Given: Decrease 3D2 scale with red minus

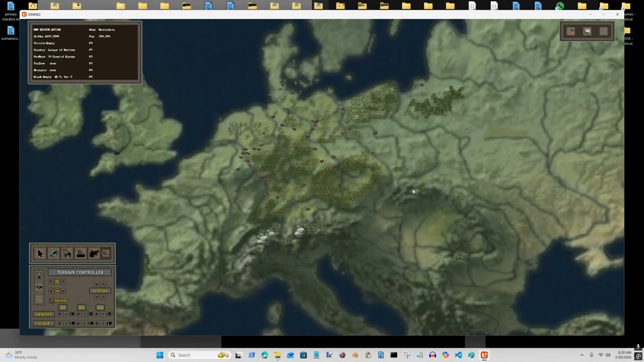Looking at the screenshot, I should coord(97,323).
